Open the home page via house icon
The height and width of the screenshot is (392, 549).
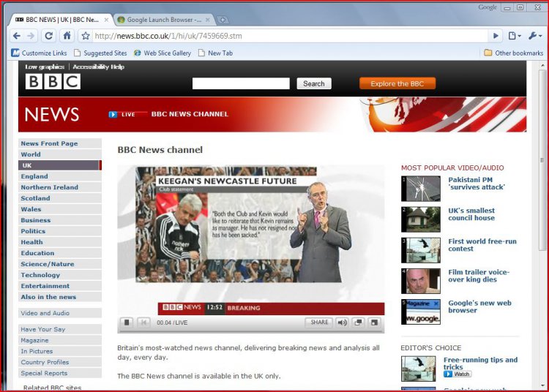point(67,36)
